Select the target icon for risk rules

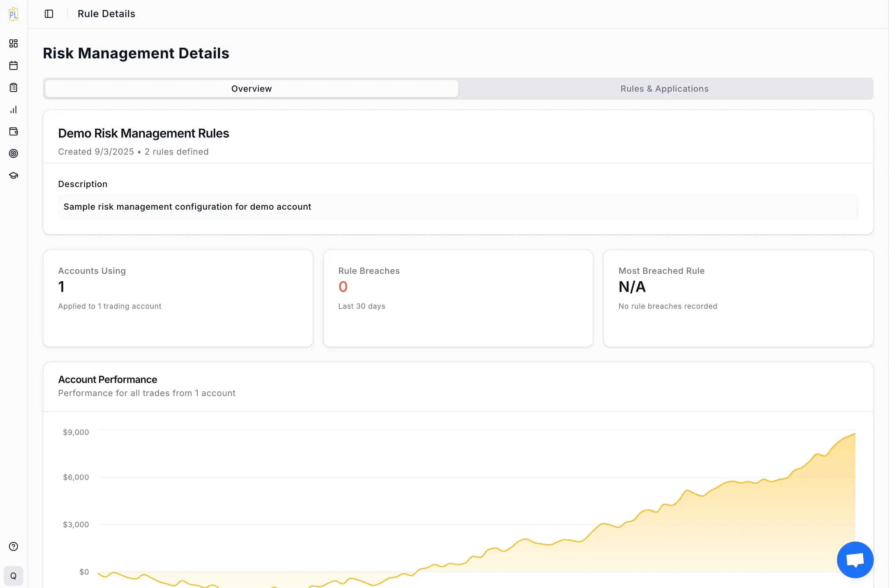(x=13, y=153)
